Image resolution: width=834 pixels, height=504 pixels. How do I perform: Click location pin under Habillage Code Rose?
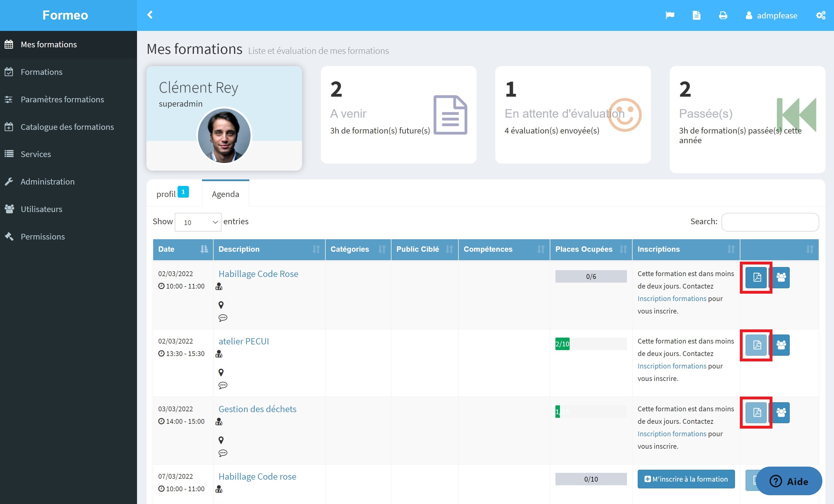click(221, 305)
